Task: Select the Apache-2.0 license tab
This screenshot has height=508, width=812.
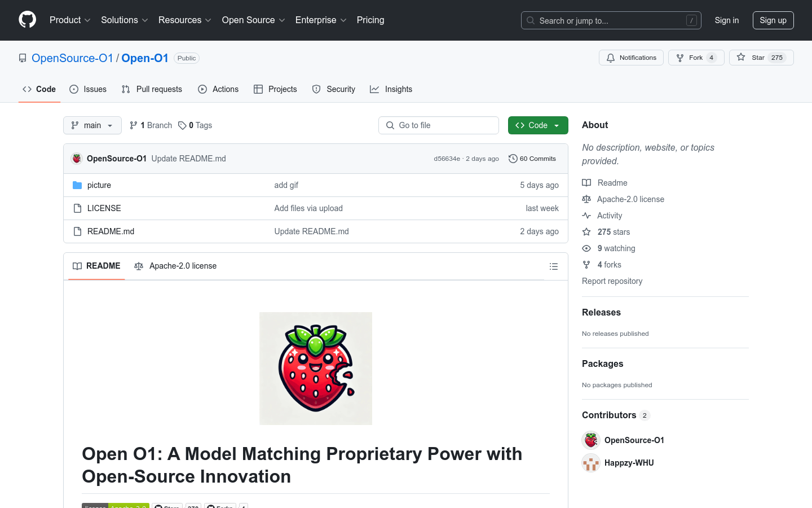Action: pos(175,266)
